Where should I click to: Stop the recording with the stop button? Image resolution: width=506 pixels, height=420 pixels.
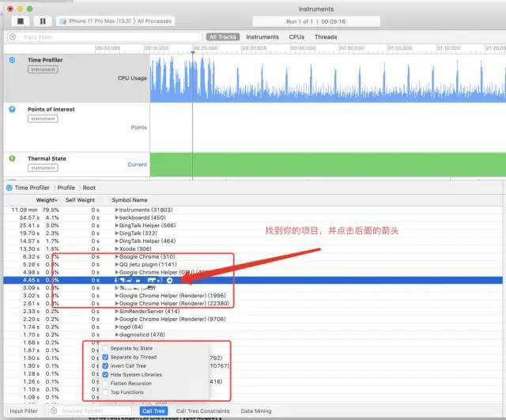click(x=21, y=21)
